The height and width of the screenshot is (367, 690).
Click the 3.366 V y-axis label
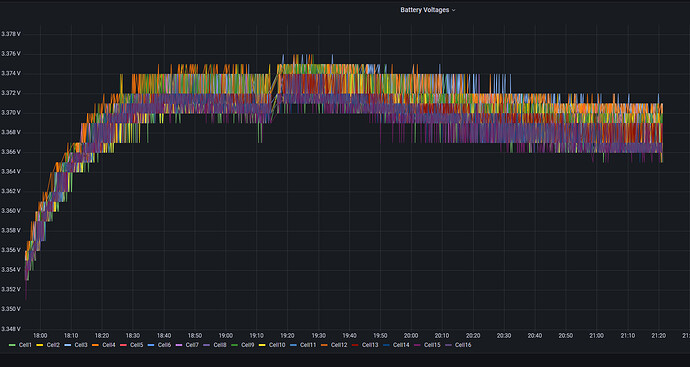[11, 152]
